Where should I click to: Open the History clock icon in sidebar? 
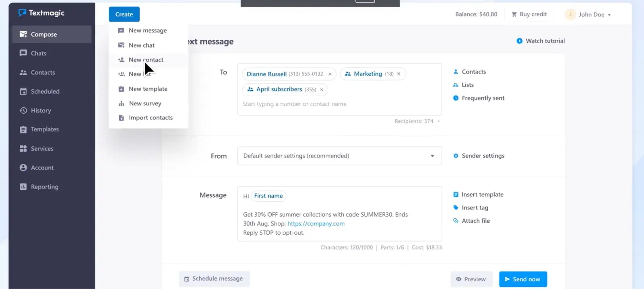click(23, 110)
